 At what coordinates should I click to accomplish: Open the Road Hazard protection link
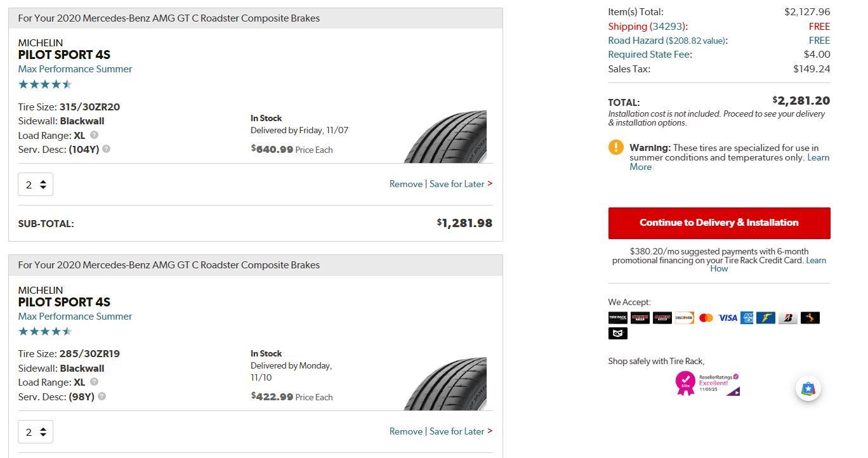click(666, 41)
